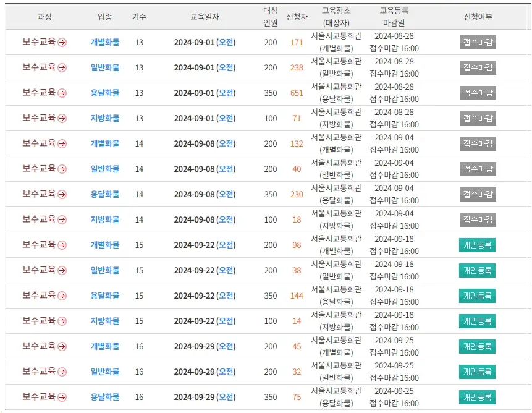The width and height of the screenshot is (532, 413).
Task: Click the 접수마감 button on the first row
Action: [477, 43]
